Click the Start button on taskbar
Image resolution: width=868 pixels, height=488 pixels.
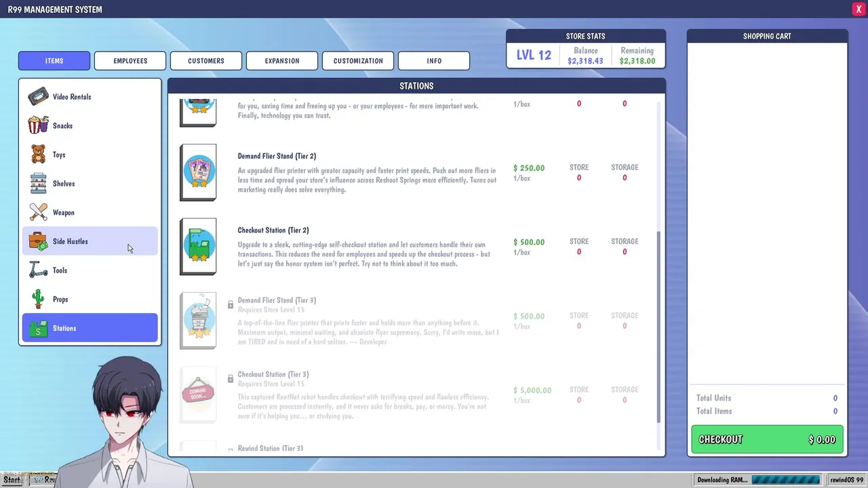12,480
